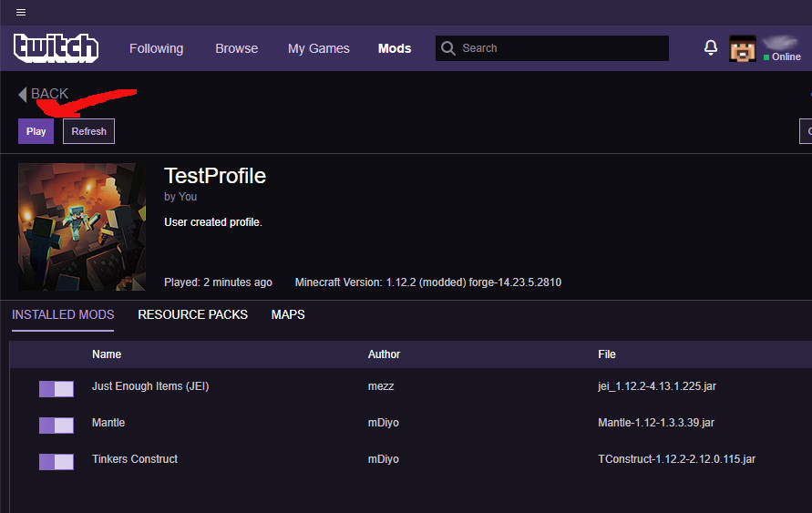The image size is (812, 513).
Task: Click the Play button
Action: tap(36, 131)
